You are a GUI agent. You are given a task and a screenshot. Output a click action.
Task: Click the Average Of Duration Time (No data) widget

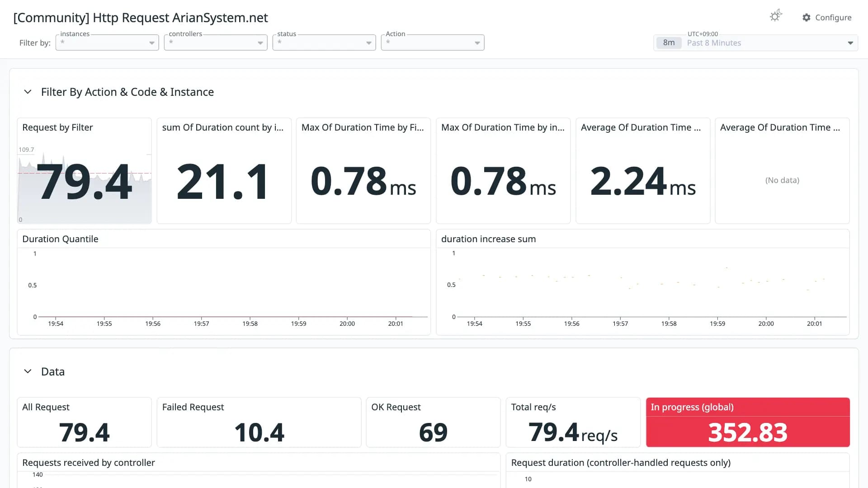[x=782, y=171]
